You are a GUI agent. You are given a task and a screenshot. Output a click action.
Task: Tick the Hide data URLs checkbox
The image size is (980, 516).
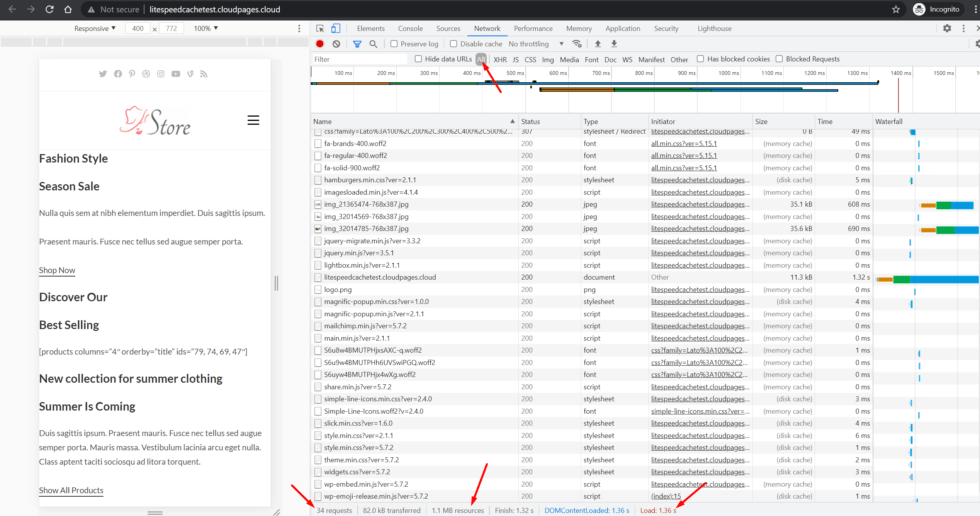[x=419, y=59]
